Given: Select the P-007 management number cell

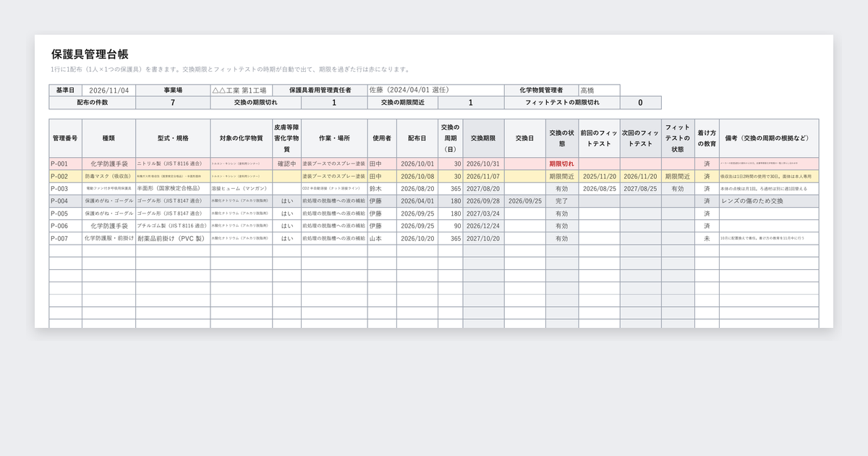Looking at the screenshot, I should pos(65,238).
